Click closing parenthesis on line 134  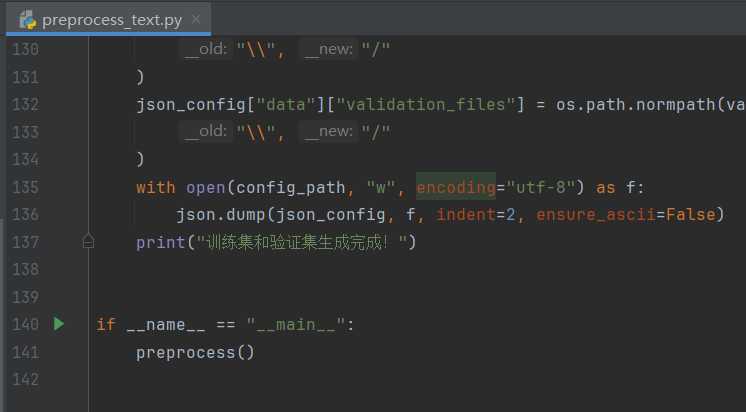pos(140,160)
